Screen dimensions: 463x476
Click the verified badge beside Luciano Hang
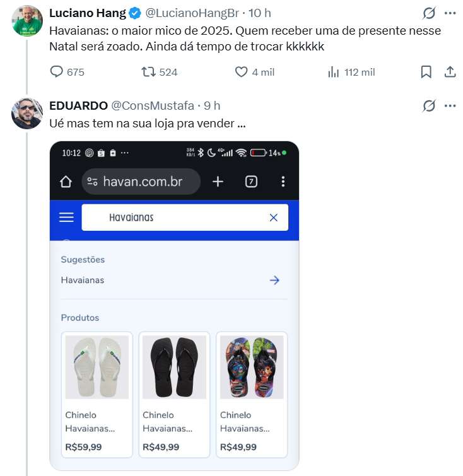point(135,13)
